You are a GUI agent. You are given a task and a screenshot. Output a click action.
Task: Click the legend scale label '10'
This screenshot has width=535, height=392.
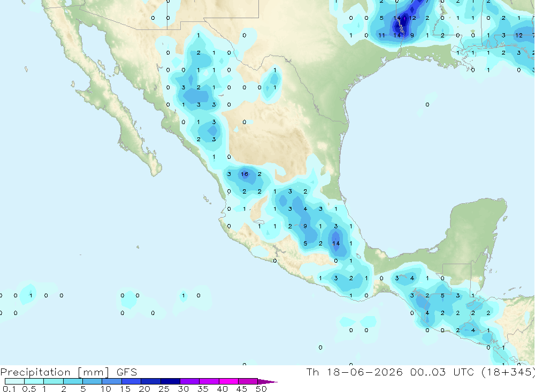[x=106, y=389]
